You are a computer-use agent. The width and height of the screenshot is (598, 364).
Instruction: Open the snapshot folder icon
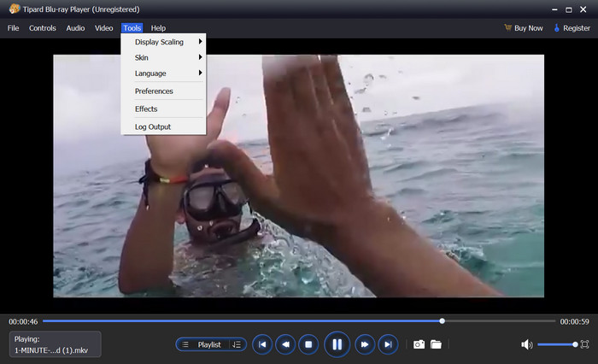point(436,344)
